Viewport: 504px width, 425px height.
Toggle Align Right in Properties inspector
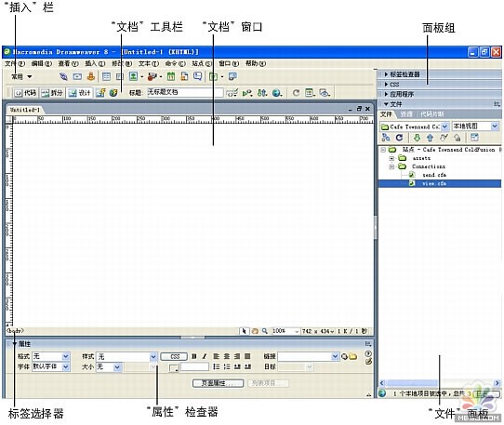(x=237, y=356)
